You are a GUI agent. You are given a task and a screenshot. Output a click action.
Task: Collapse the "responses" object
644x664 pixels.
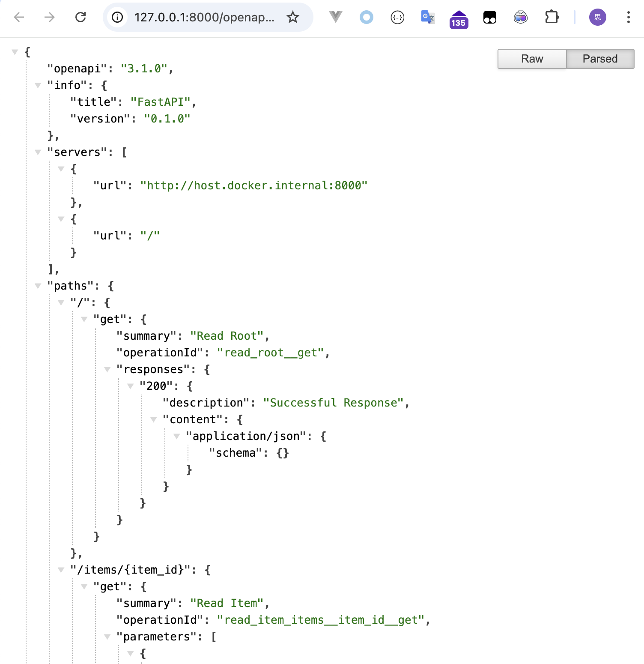point(107,370)
